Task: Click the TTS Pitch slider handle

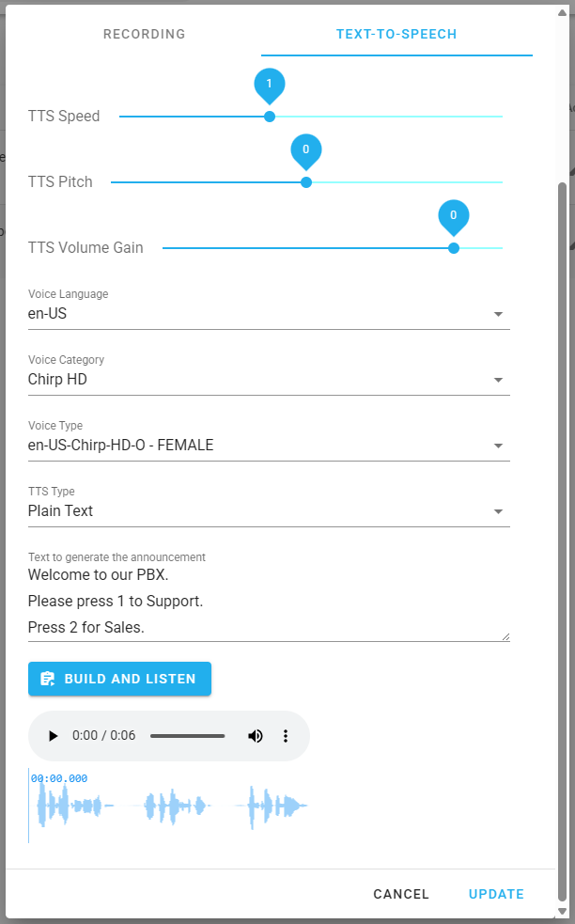Action: tap(306, 182)
